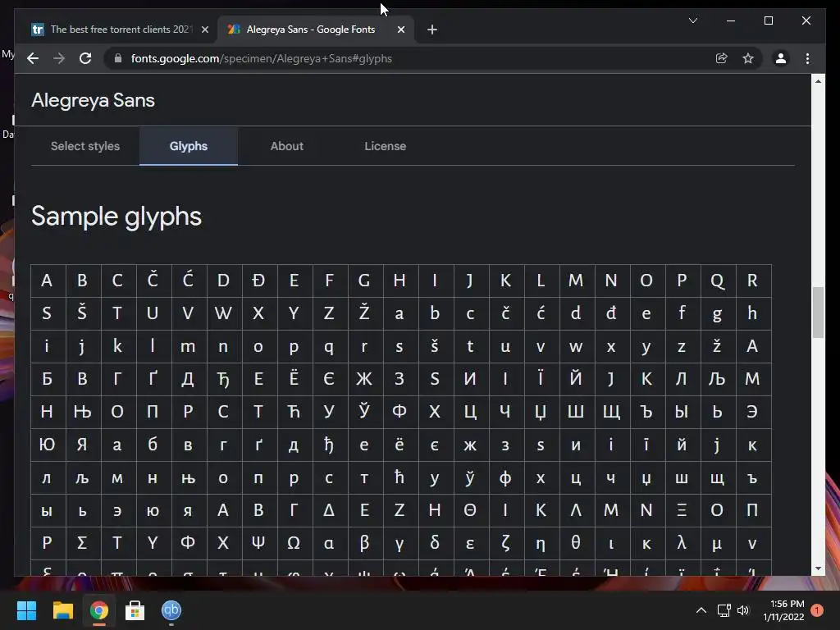Select the Cyrillic Щ uppercase glyph
840x630 pixels.
(610, 412)
